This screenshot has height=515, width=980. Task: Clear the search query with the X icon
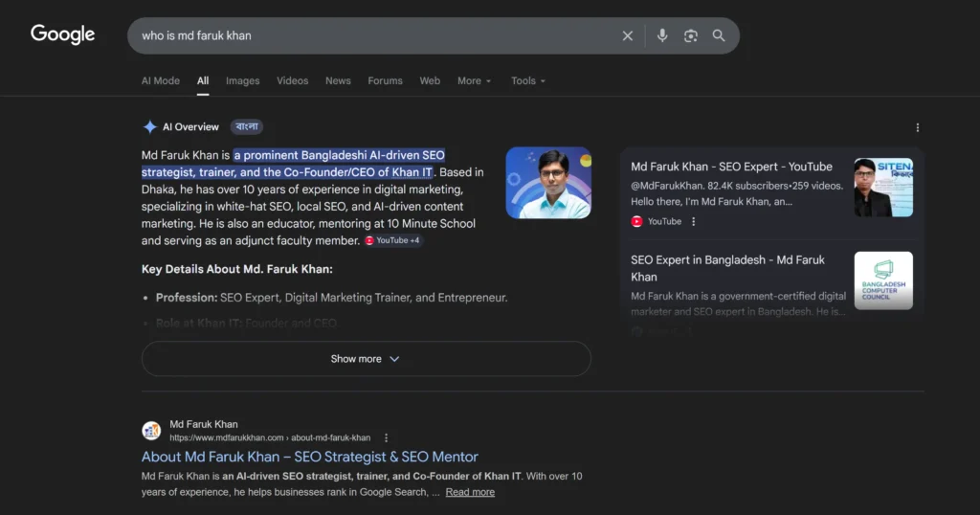pos(628,35)
